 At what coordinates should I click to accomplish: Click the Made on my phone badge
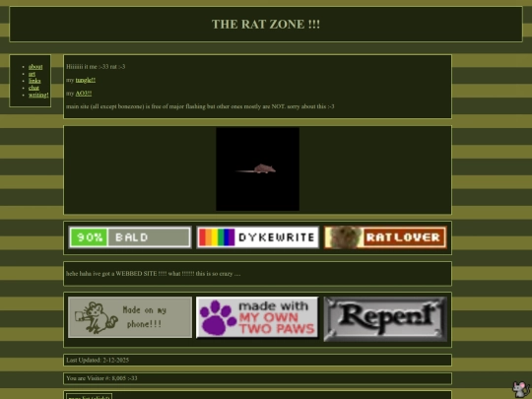tap(130, 317)
